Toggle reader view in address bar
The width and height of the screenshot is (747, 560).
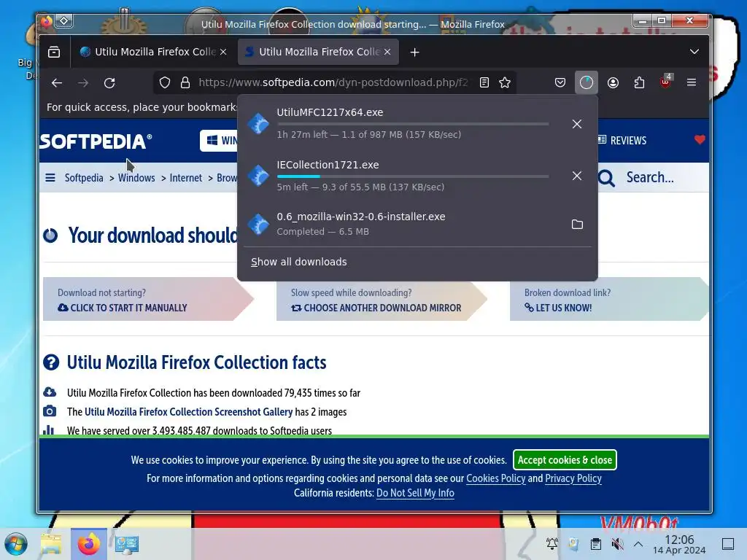click(484, 83)
